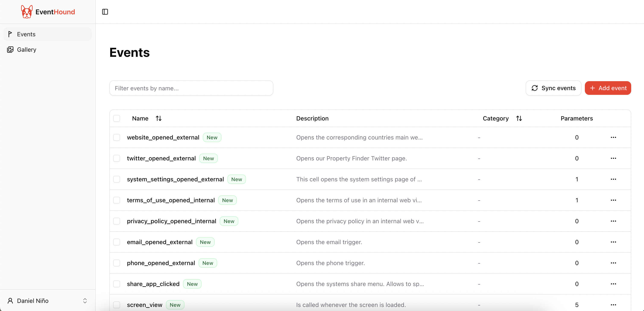Click the EventHound brand name text

55,12
